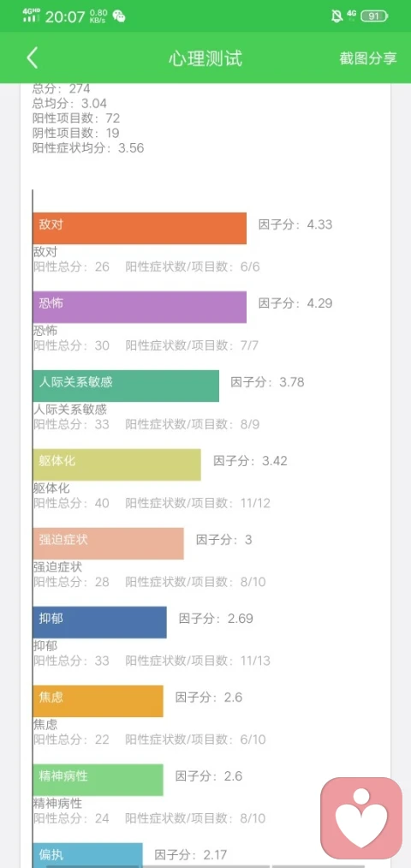Click the 心理测试 page title
Viewport: 411px width, 868px height.
pyautogui.click(x=205, y=58)
